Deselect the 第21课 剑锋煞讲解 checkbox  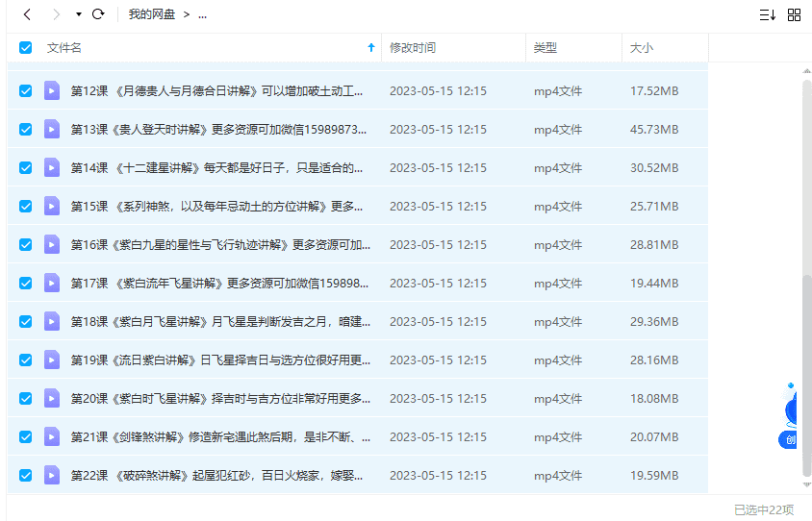[26, 436]
